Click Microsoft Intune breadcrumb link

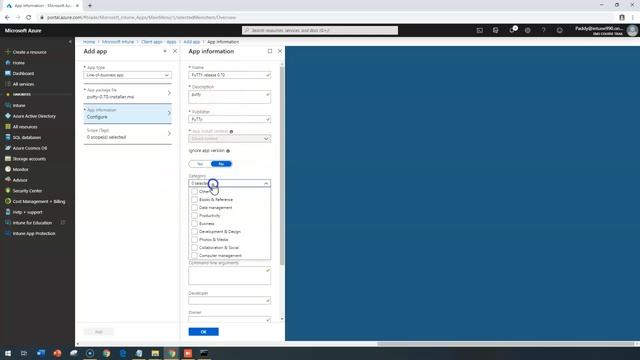tap(118, 42)
